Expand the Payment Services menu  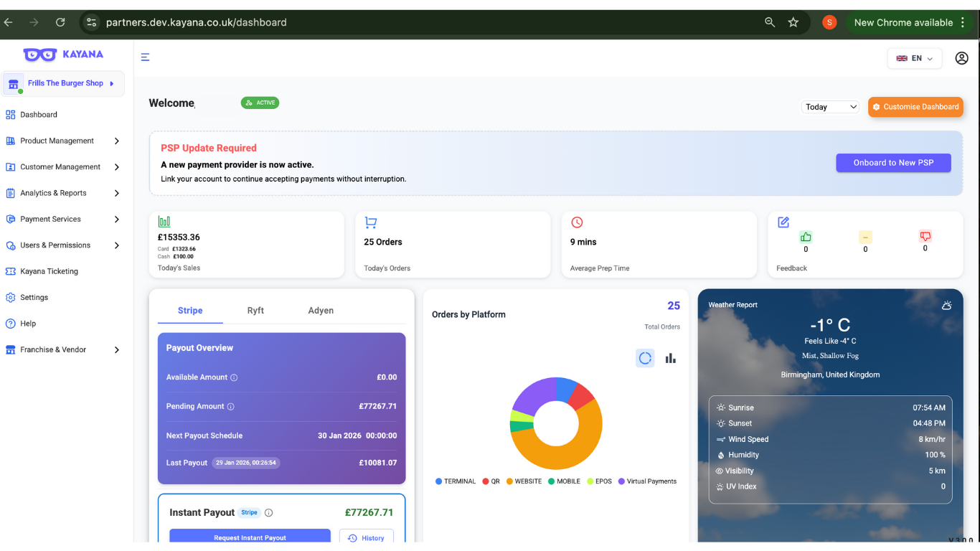(x=62, y=220)
